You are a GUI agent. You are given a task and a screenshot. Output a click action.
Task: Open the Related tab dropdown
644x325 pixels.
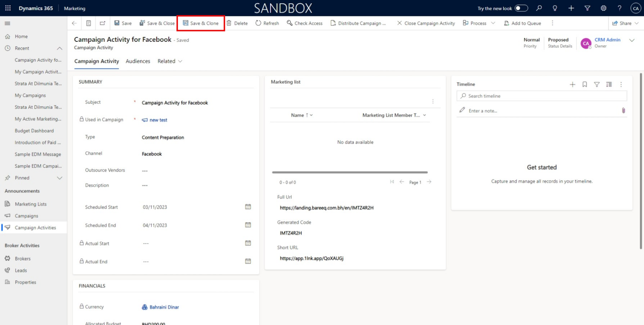point(170,61)
